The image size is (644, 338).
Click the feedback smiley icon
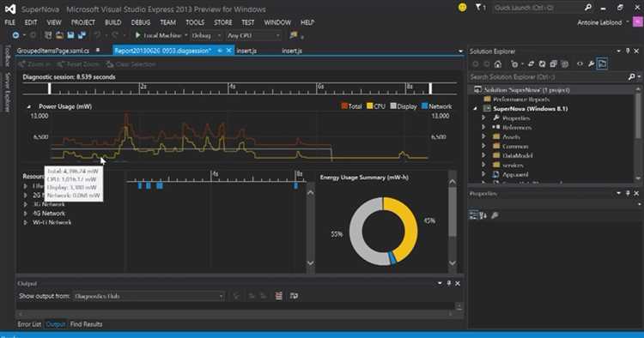(x=463, y=8)
